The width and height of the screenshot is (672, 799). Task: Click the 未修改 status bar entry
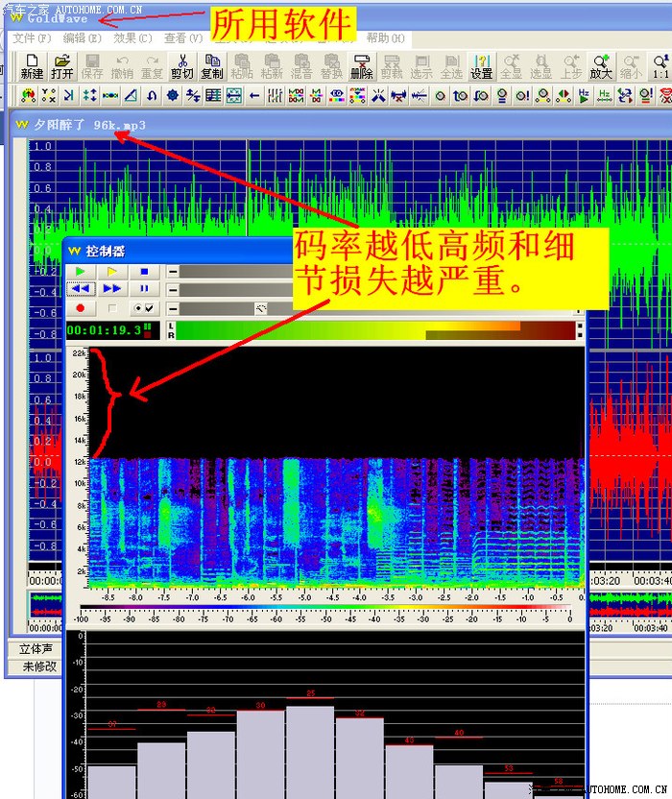point(38,666)
